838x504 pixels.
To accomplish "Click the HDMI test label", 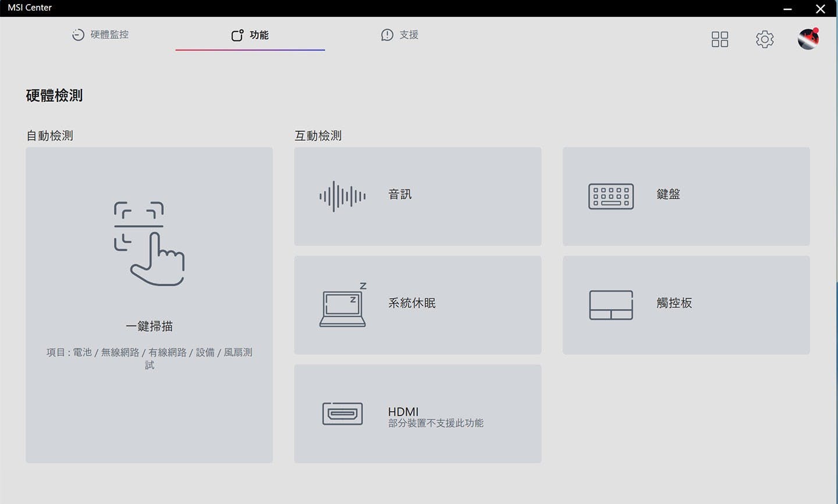I will [403, 411].
